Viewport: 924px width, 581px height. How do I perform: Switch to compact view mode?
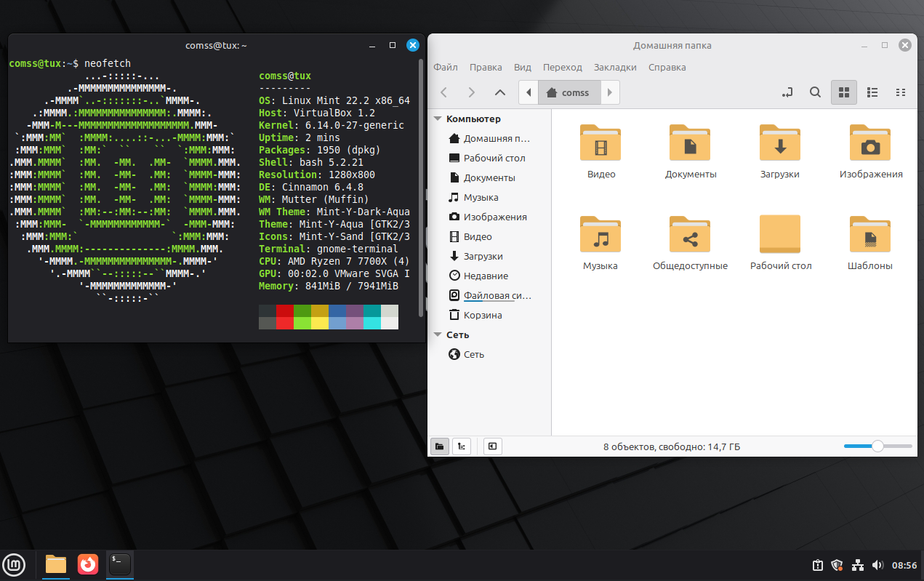pyautogui.click(x=901, y=92)
